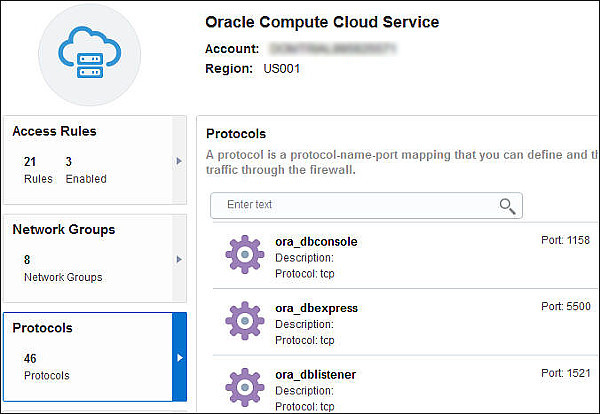Select the ora_dbconsole protocol name
Screen dimensions: 600x414
pyautogui.click(x=316, y=242)
